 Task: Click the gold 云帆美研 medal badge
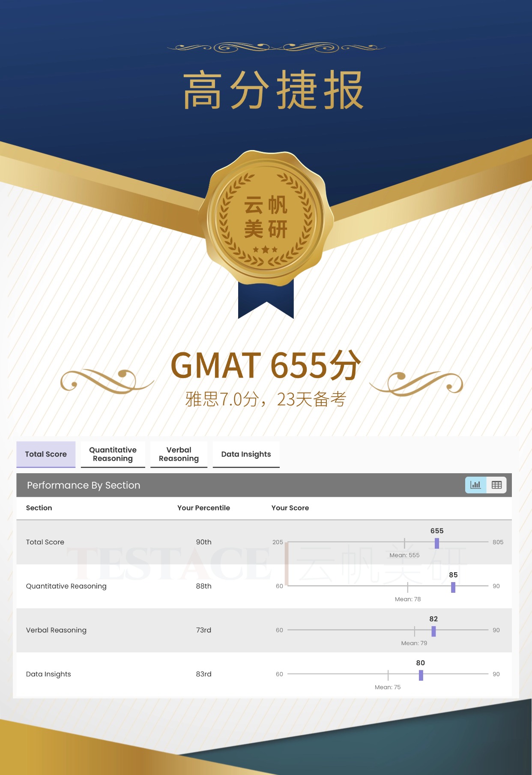click(x=266, y=219)
